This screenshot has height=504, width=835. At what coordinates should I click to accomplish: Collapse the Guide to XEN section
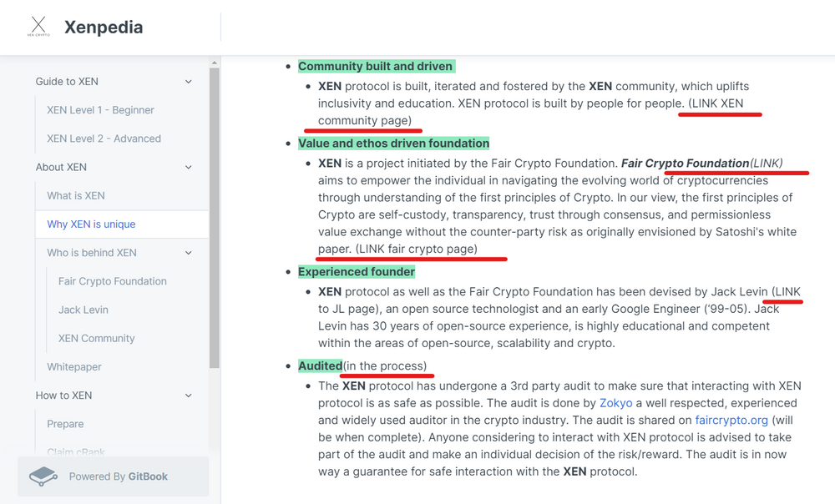tap(189, 82)
